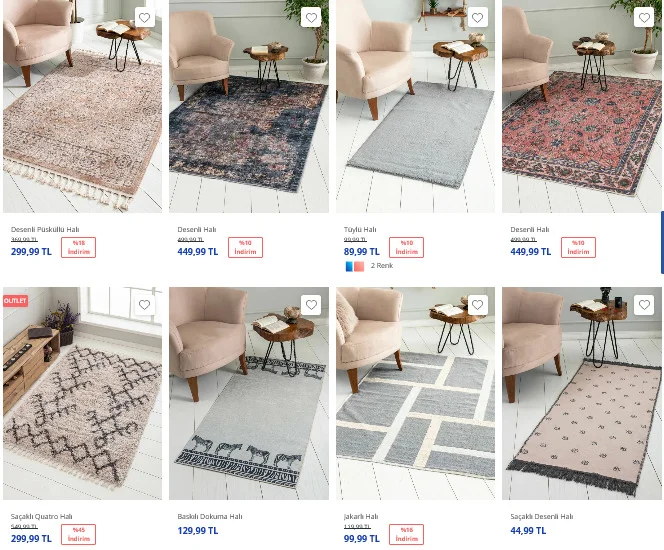The image size is (664, 550).
Task: Click the %18 İndirim badge on Püsküllü Halı
Action: (x=78, y=247)
